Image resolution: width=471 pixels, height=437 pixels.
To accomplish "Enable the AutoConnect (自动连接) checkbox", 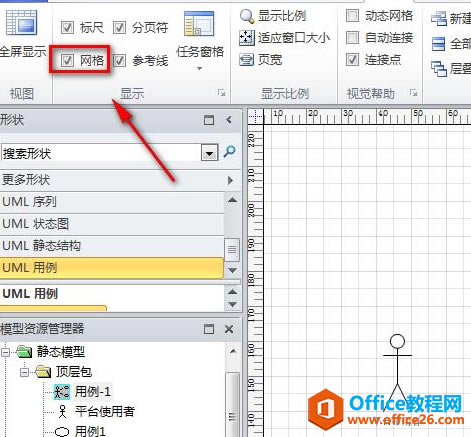I will (352, 38).
